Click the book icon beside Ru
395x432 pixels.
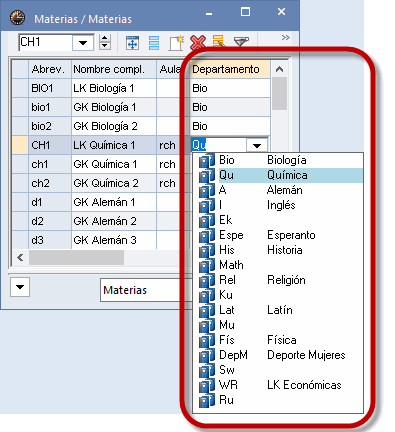point(207,401)
